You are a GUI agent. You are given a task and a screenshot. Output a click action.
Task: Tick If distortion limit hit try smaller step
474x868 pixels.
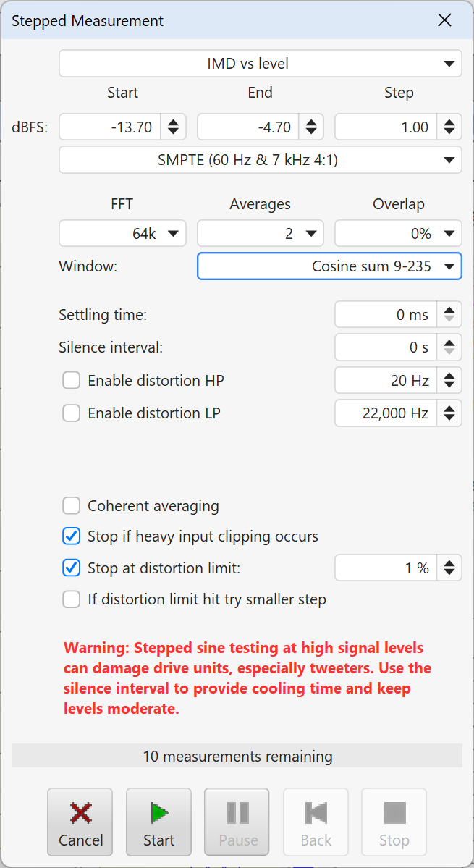(x=72, y=599)
